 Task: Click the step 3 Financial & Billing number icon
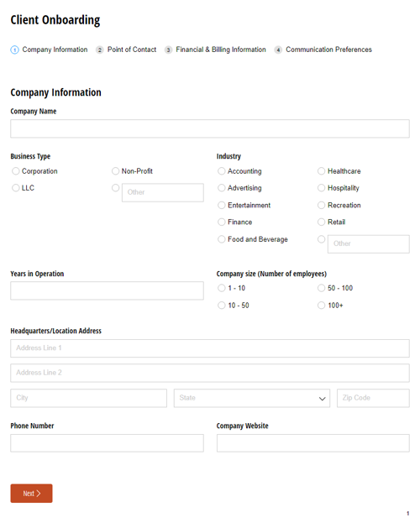[x=168, y=50]
